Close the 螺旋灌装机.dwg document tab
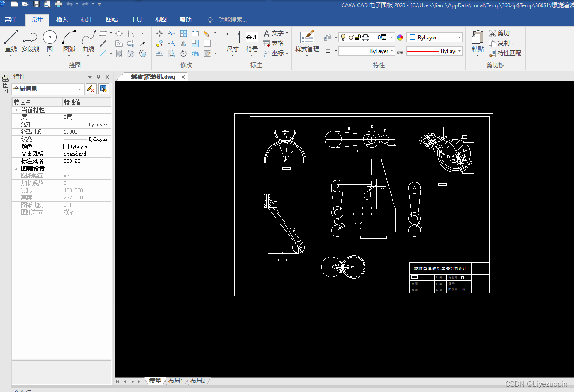This screenshot has height=392, width=574. [x=183, y=77]
